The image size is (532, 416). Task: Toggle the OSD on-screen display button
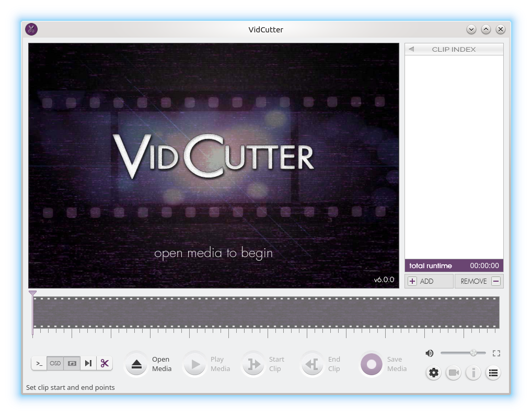click(x=55, y=363)
